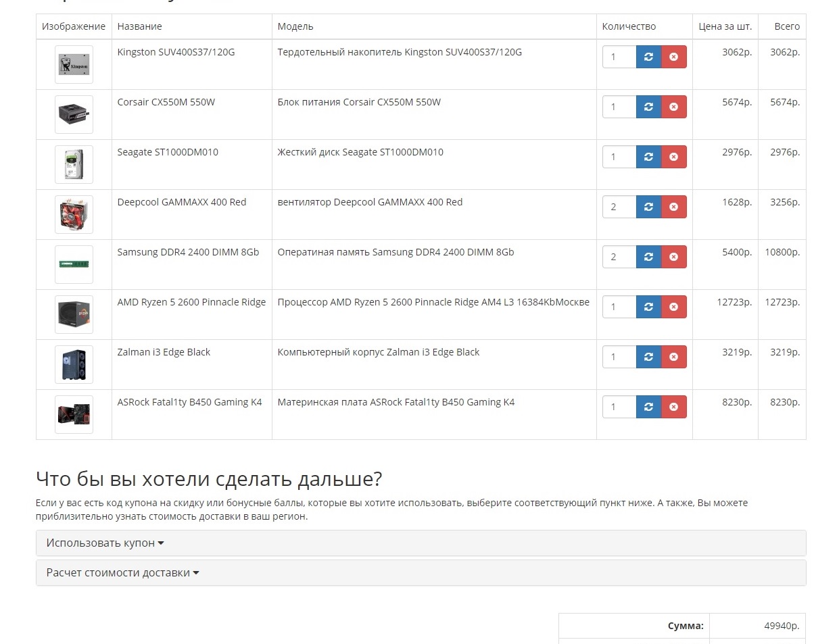Image resolution: width=839 pixels, height=644 pixels.
Task: Focus quantity field for Zalman i3 Edge Black
Action: coord(619,357)
